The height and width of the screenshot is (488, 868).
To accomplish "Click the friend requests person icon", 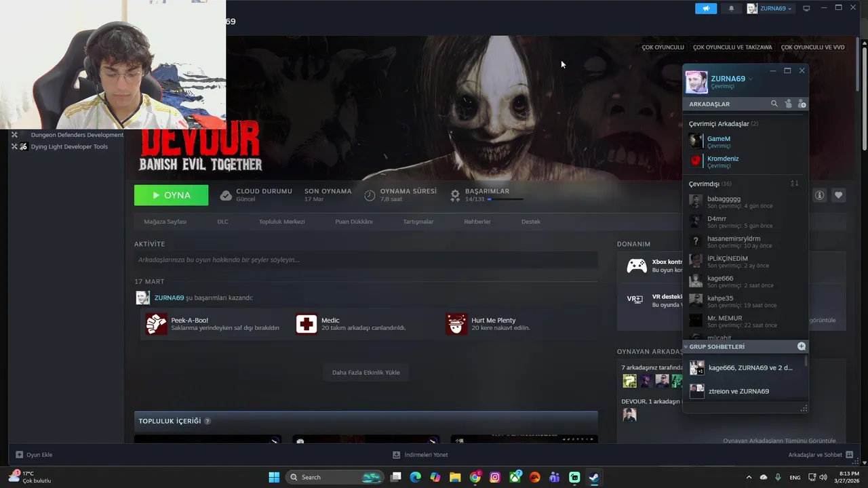I will [788, 104].
